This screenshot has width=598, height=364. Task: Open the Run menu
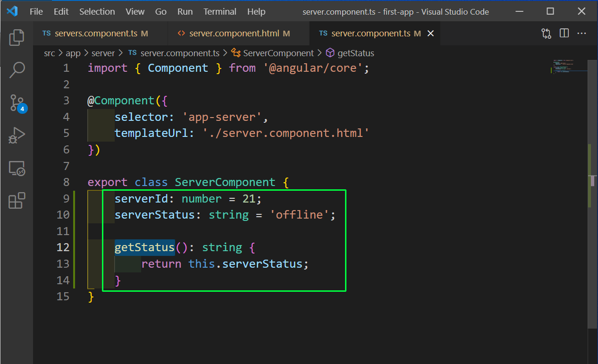185,12
